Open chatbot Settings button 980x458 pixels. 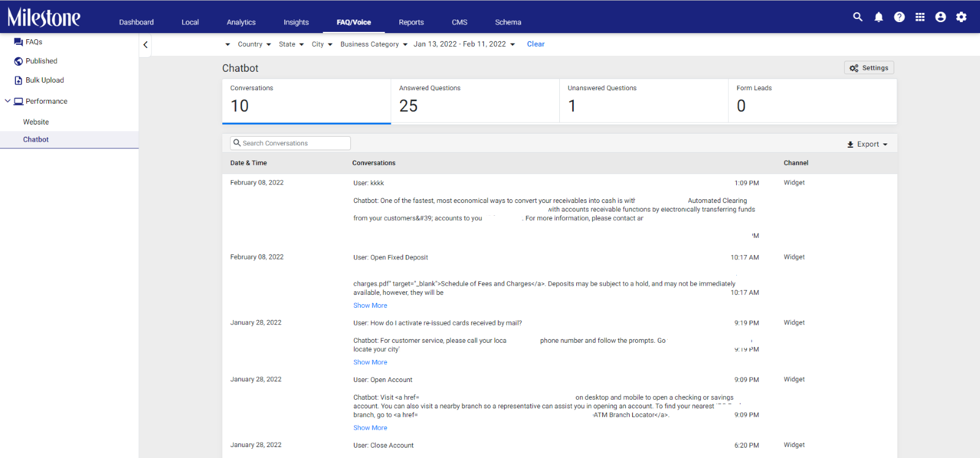(x=869, y=68)
